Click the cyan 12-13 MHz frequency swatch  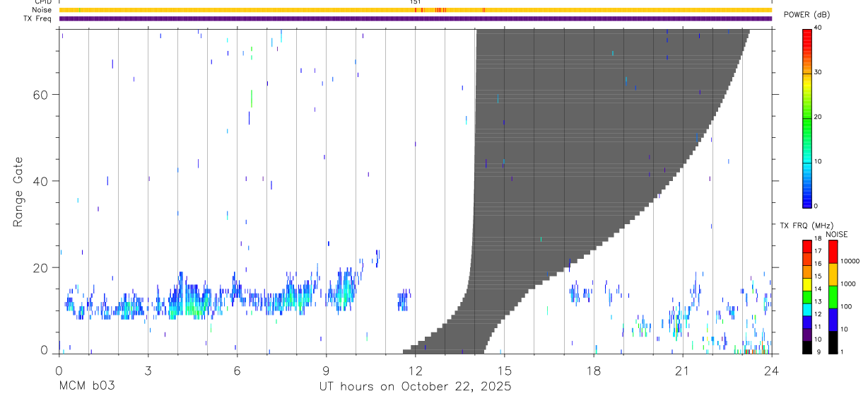point(807,310)
